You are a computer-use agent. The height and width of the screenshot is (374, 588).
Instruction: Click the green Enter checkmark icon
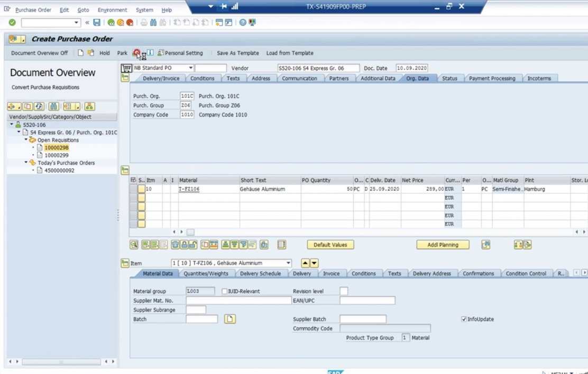(x=12, y=23)
